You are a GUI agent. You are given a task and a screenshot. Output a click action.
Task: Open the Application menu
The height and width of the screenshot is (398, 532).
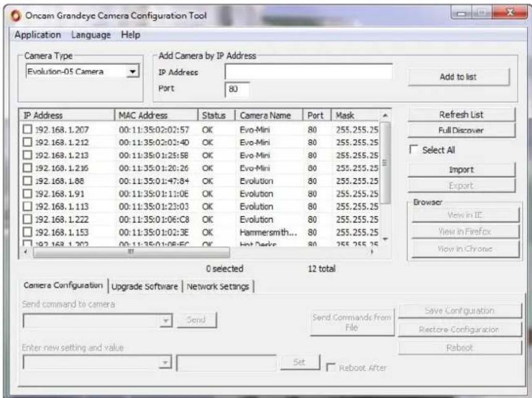coord(38,35)
